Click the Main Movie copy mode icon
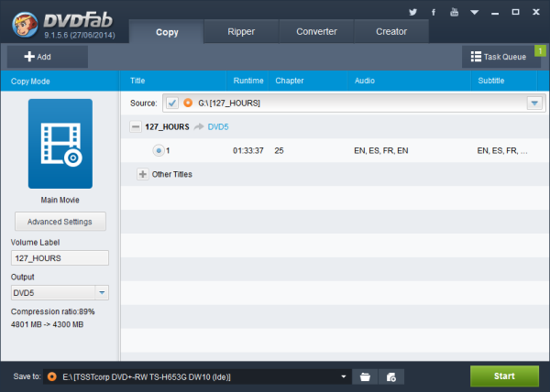Screen dimensions: 550x392 click(x=60, y=144)
